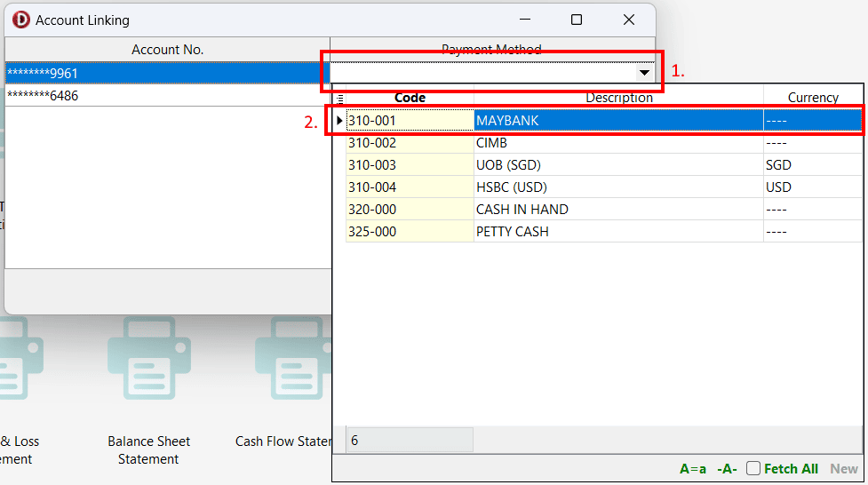Click the grid column chooser icon
Image resolution: width=868 pixels, height=485 pixels.
pyautogui.click(x=339, y=99)
